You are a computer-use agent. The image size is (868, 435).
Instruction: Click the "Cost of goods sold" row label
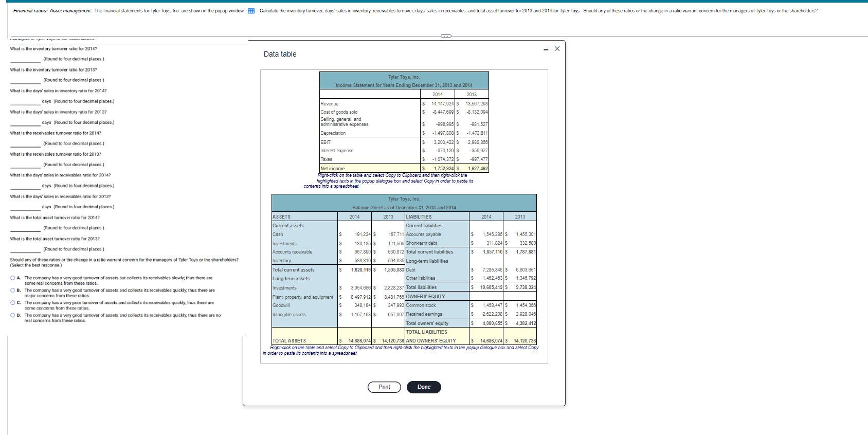[339, 112]
